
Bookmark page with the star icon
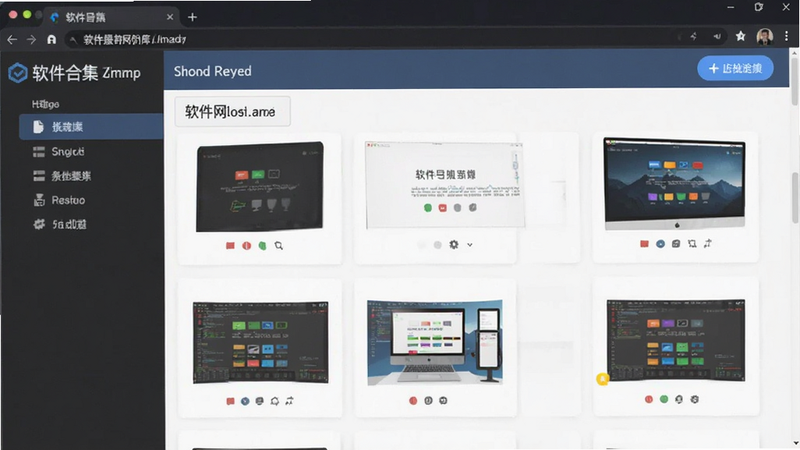click(740, 36)
